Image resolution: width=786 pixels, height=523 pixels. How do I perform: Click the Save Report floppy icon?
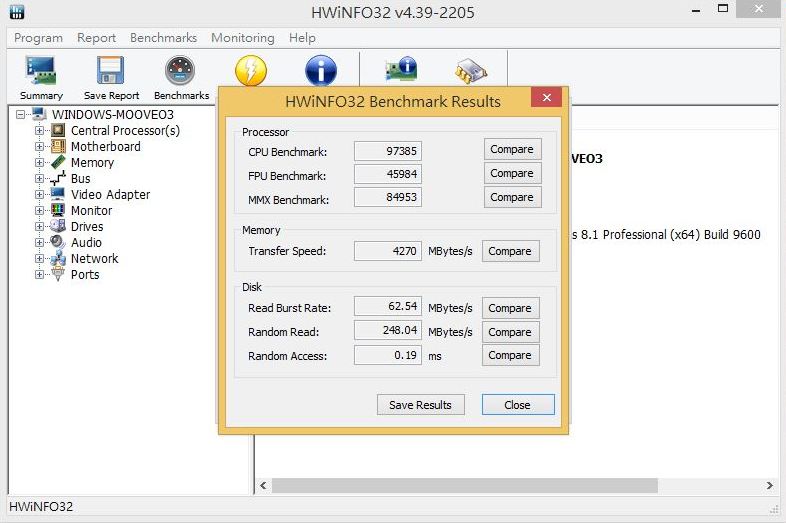point(111,70)
